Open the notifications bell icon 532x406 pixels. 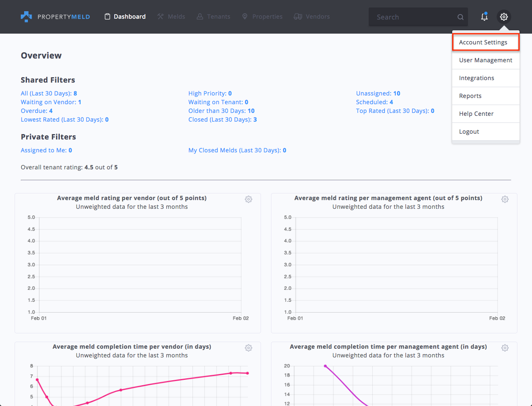[x=484, y=17]
